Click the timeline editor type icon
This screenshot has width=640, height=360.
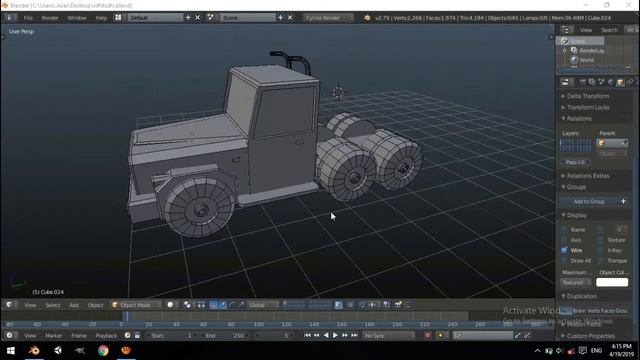click(x=9, y=335)
